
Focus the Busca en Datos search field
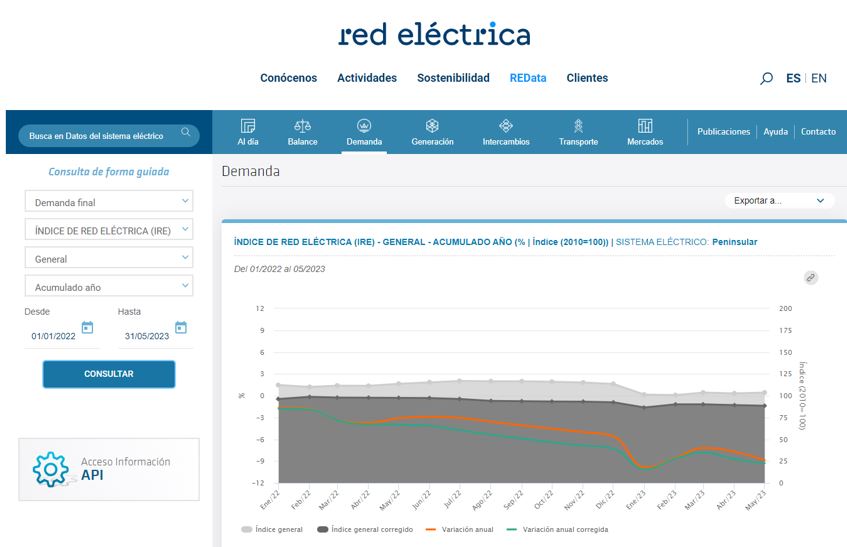click(x=109, y=136)
